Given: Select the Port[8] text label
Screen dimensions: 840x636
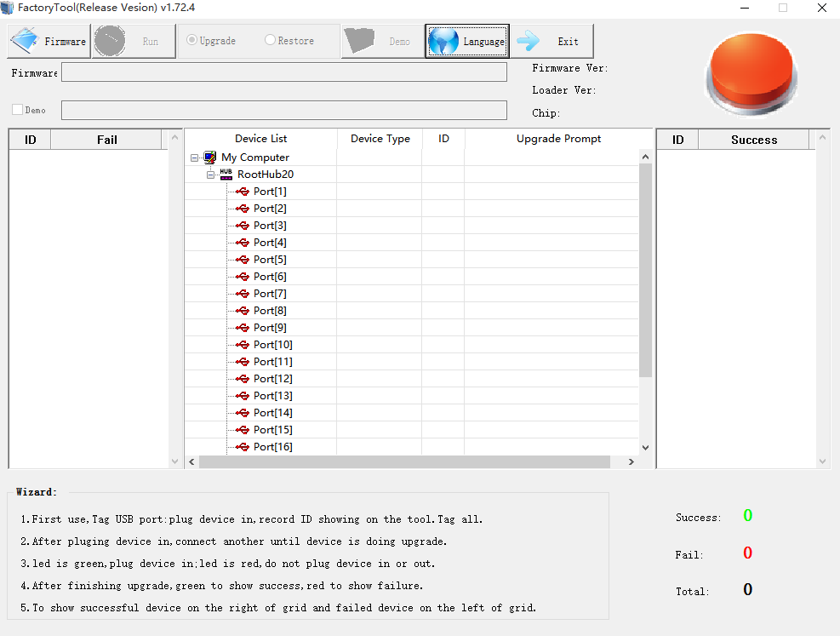Looking at the screenshot, I should coord(270,311).
